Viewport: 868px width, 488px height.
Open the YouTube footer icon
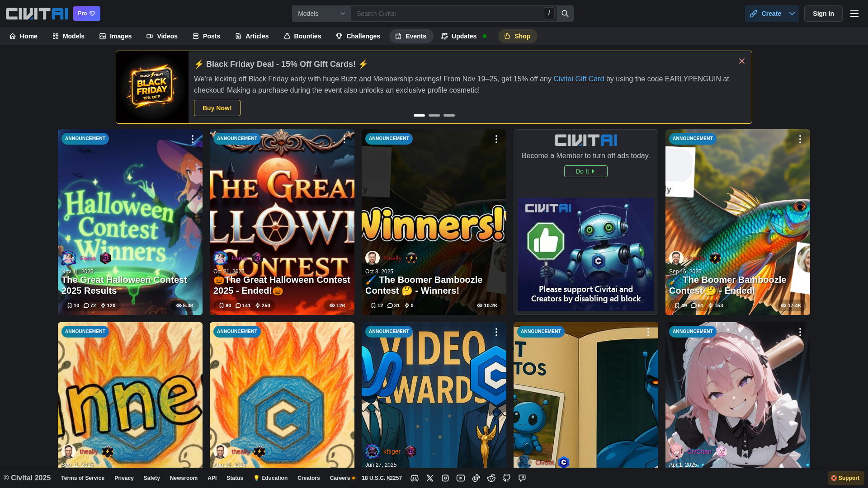[x=461, y=478]
